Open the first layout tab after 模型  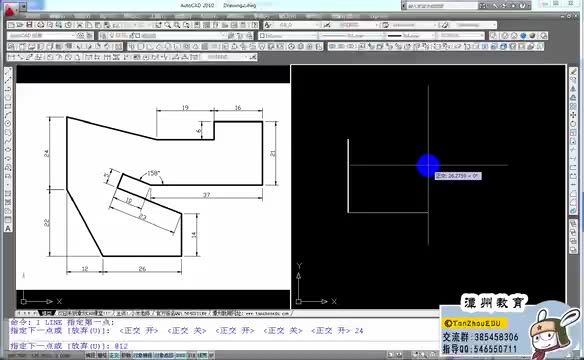(x=84, y=313)
